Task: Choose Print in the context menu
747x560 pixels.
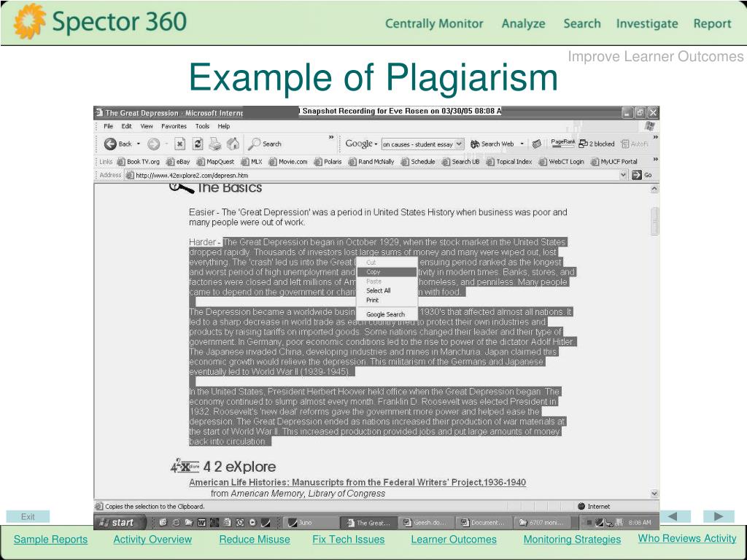Action: pyautogui.click(x=387, y=300)
